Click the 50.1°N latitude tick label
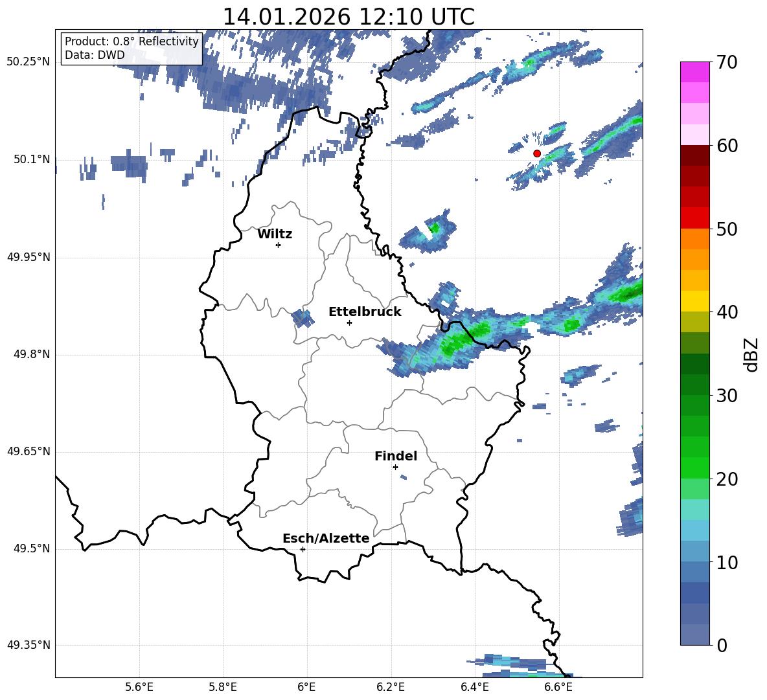Screen dimensions: 767x700 [x=31, y=159]
